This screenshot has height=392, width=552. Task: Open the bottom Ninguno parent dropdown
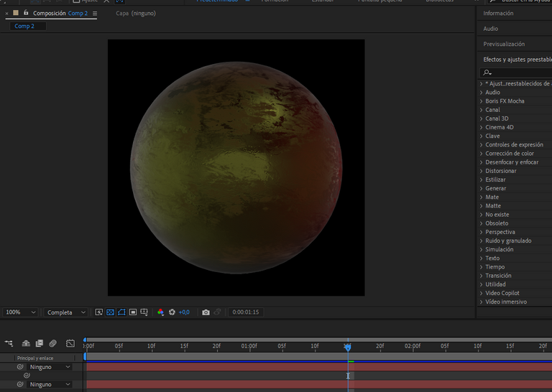(50, 384)
